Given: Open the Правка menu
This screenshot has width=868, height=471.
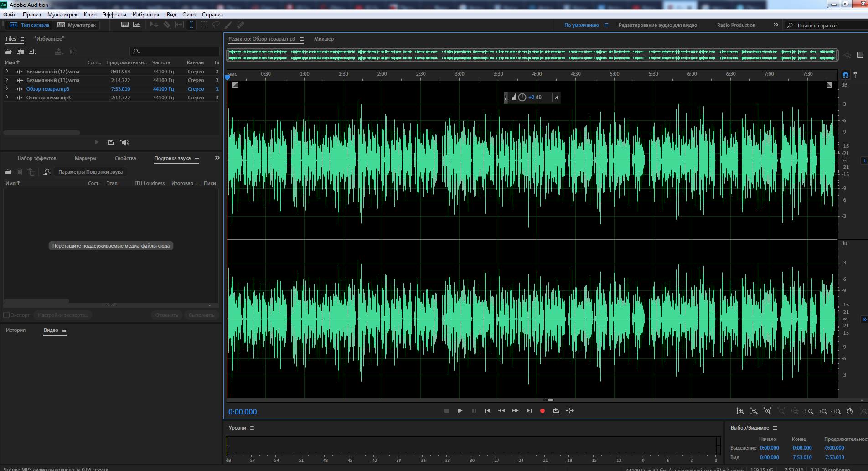Looking at the screenshot, I should pos(32,15).
